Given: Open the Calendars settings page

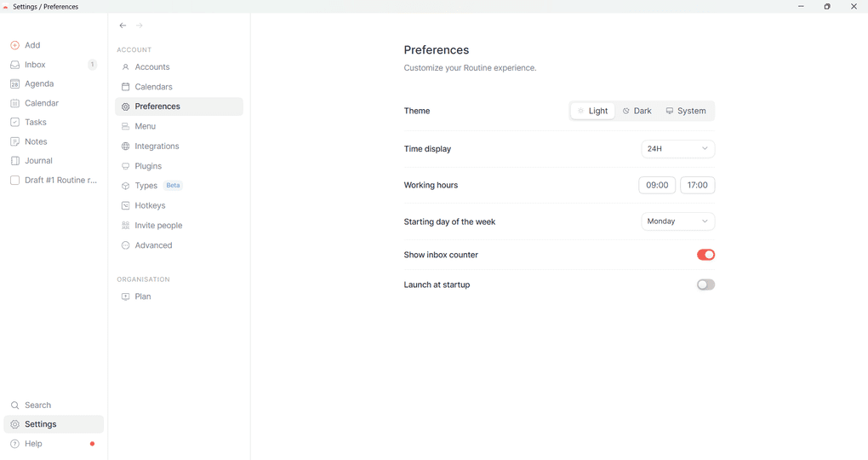Looking at the screenshot, I should pyautogui.click(x=179, y=87).
